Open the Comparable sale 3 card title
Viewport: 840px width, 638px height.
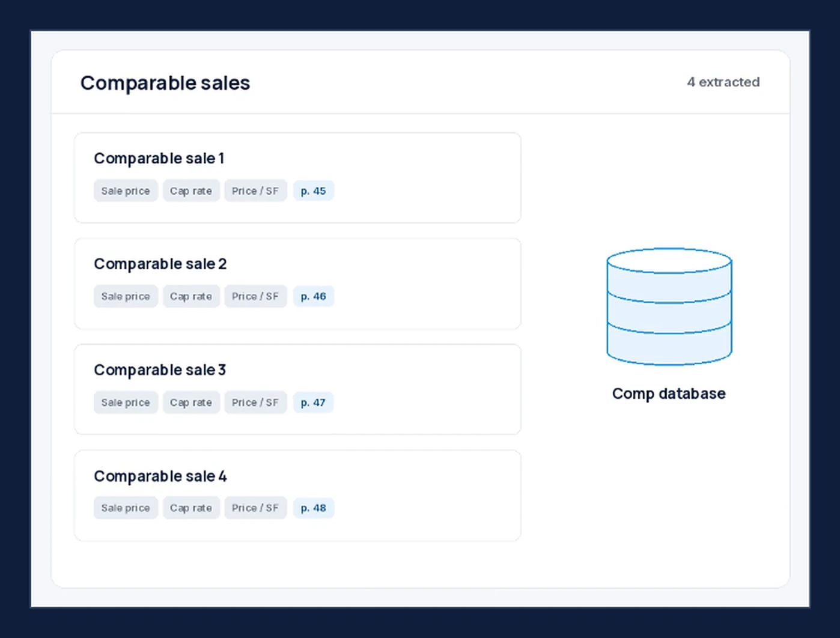tap(160, 370)
